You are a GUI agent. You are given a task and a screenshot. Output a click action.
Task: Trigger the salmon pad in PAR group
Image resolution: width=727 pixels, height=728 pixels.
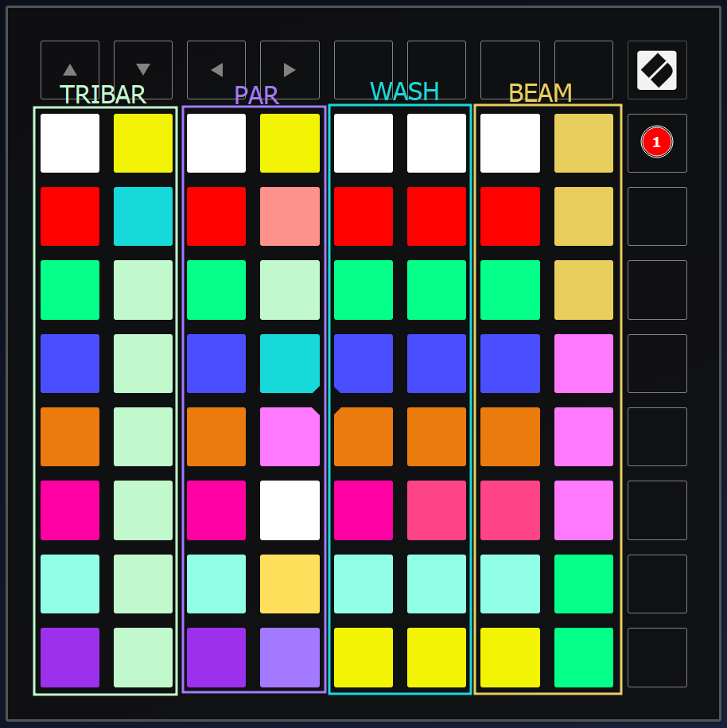290,216
